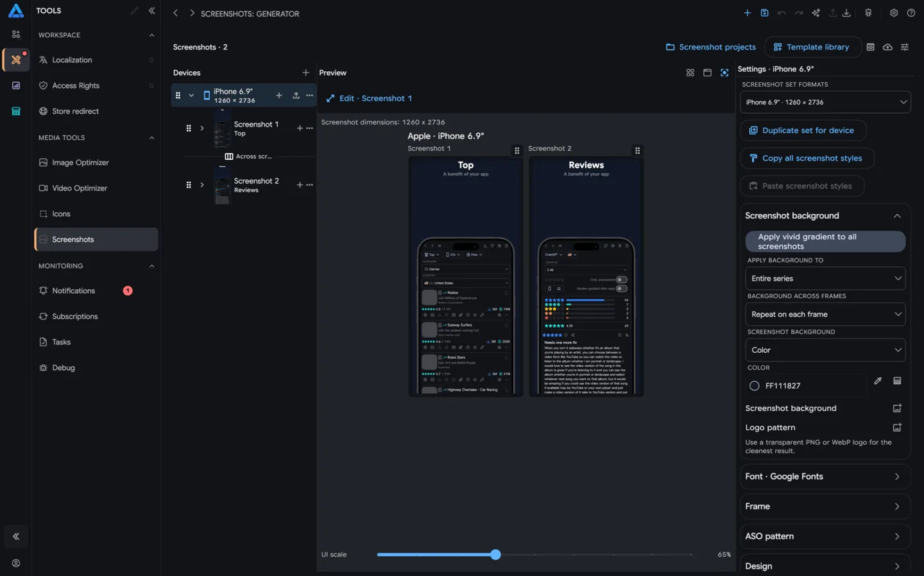Activate the focus view icon in the Preview header

[x=724, y=73]
